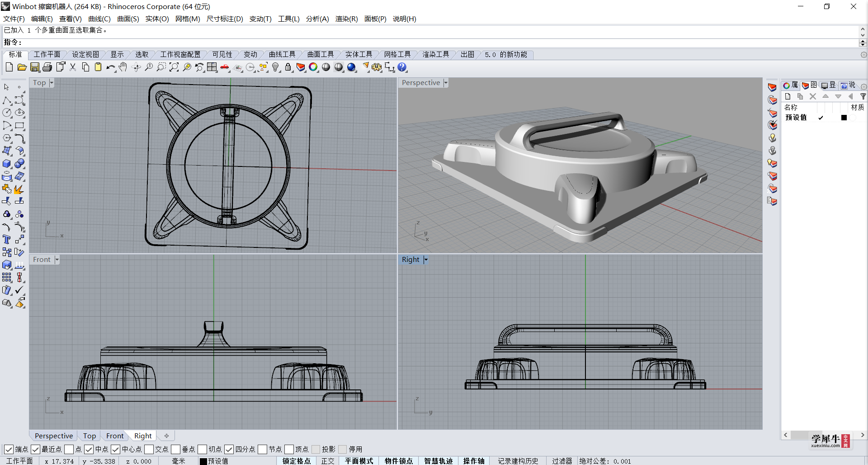Viewport: 868px width, 465px height.
Task: Click the material circle of 预设值 layer
Action: (x=853, y=118)
